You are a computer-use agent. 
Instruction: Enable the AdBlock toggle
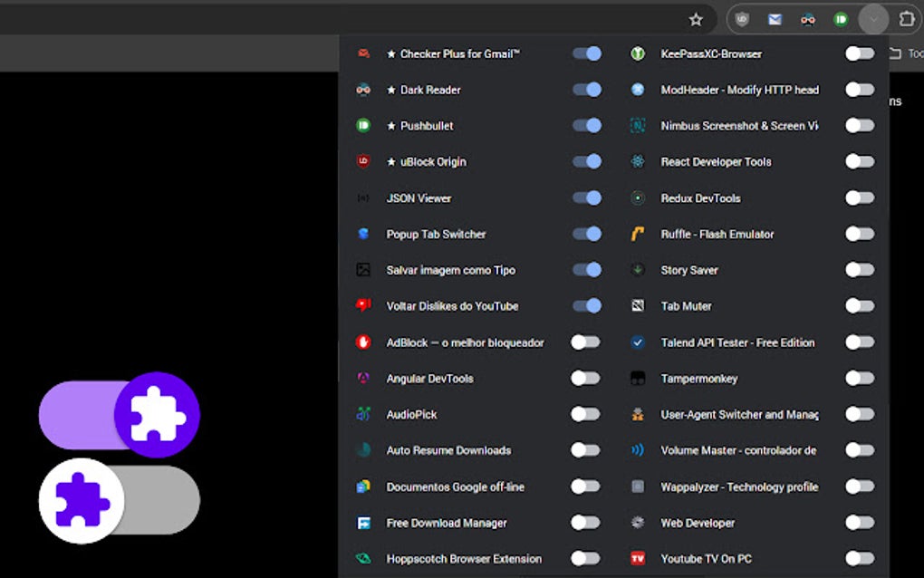pos(586,342)
